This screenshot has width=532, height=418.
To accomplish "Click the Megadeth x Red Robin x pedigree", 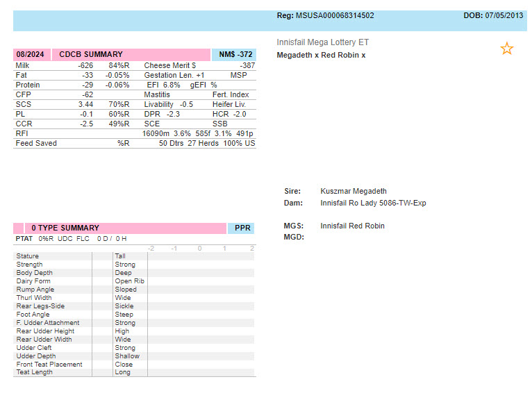I will pos(321,55).
